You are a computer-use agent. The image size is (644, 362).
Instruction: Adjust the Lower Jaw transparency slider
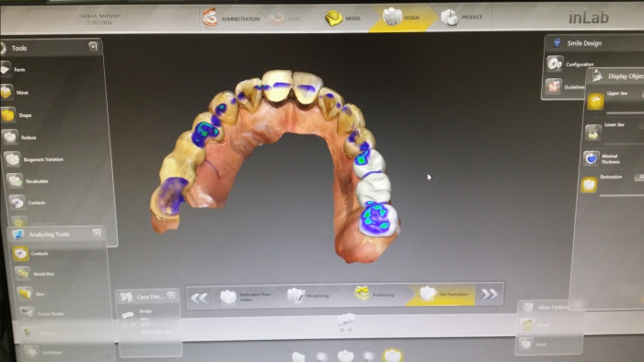(624, 144)
